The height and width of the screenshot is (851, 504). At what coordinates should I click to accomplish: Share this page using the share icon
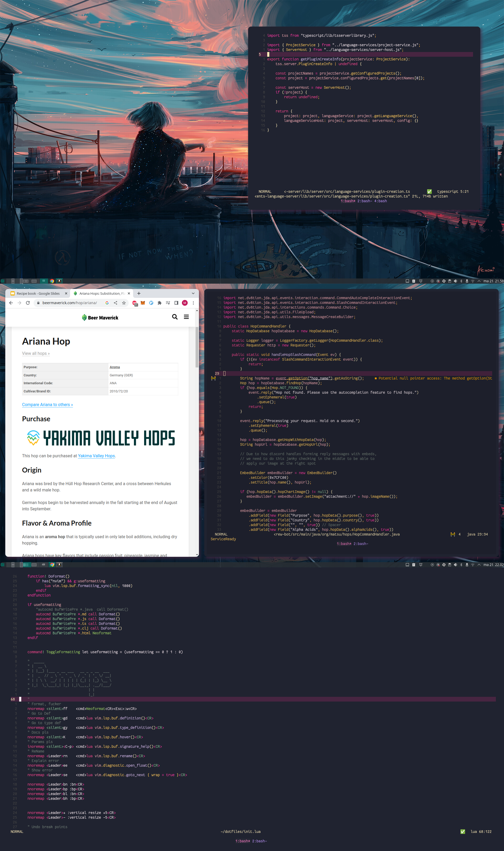pyautogui.click(x=115, y=303)
